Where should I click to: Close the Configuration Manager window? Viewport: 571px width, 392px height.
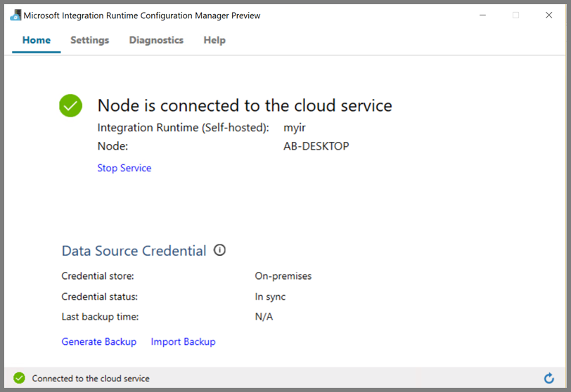click(x=548, y=15)
